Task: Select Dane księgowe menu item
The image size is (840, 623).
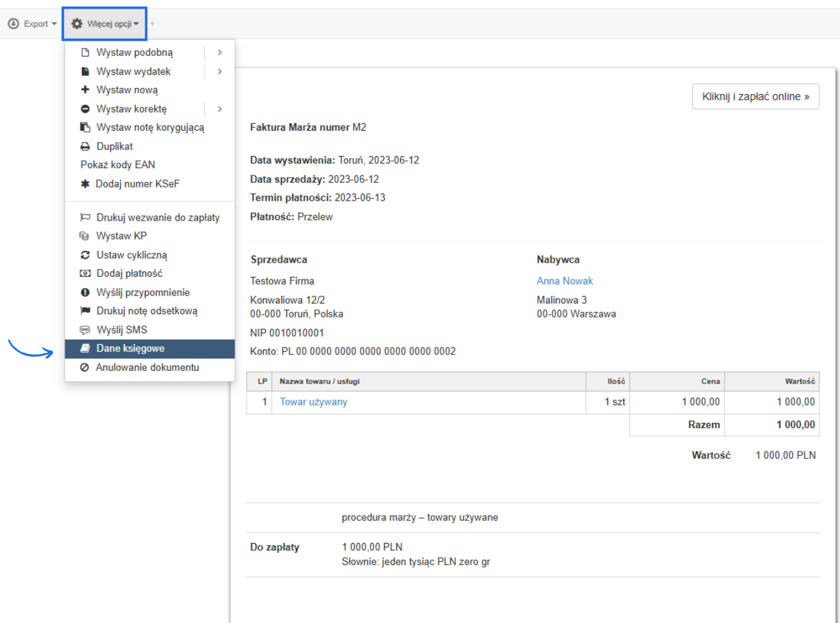Action: click(131, 348)
